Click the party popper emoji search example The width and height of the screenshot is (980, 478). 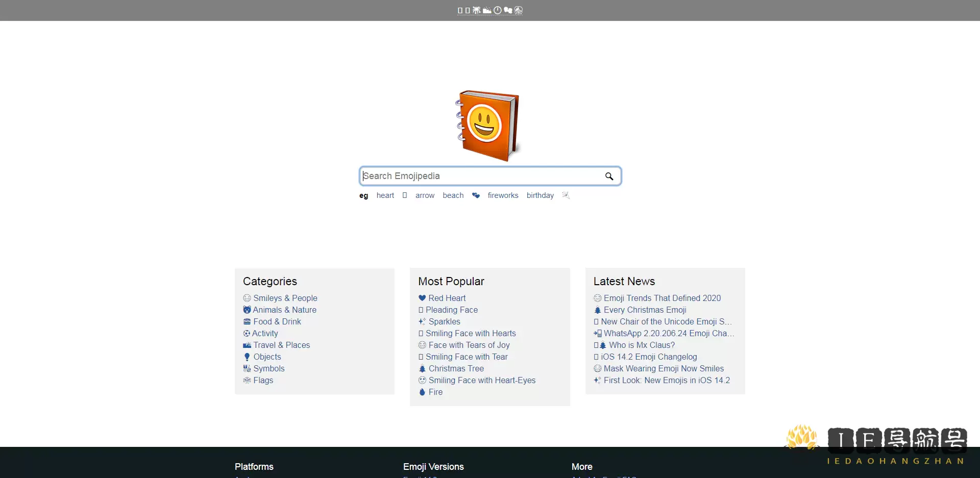566,195
